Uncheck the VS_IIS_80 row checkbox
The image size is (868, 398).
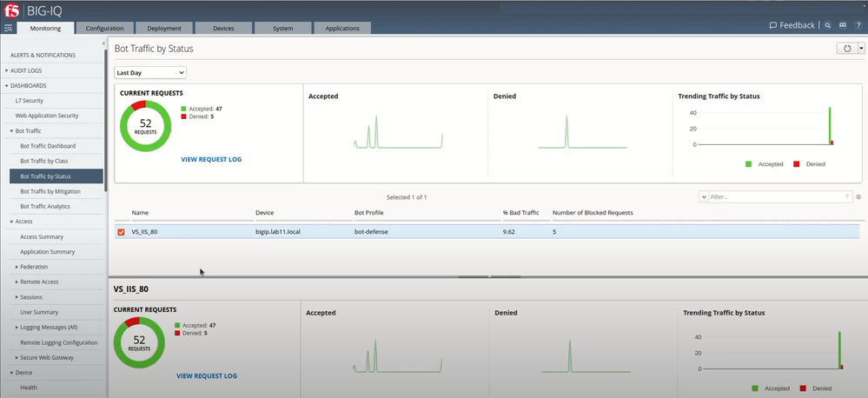(x=121, y=232)
